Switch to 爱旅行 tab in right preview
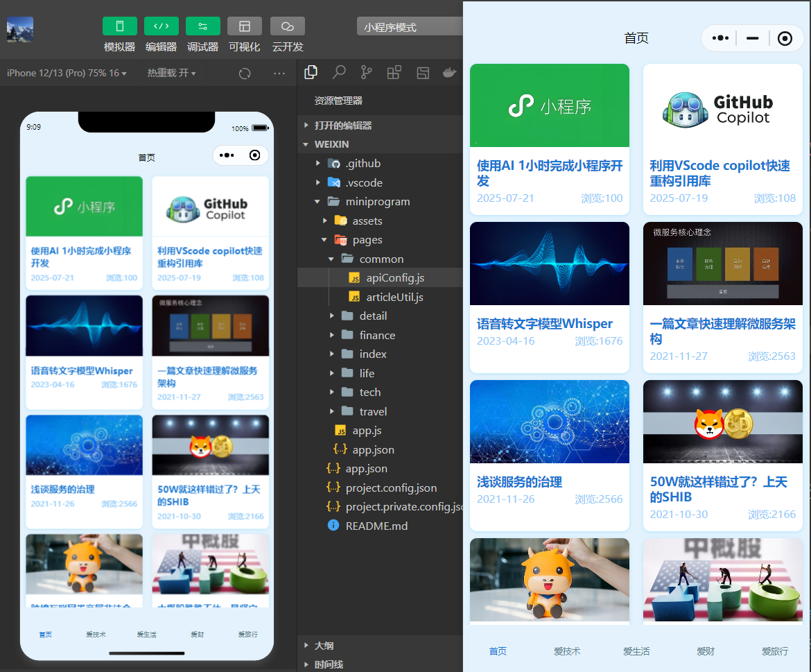Image resolution: width=811 pixels, height=672 pixels. tap(775, 651)
